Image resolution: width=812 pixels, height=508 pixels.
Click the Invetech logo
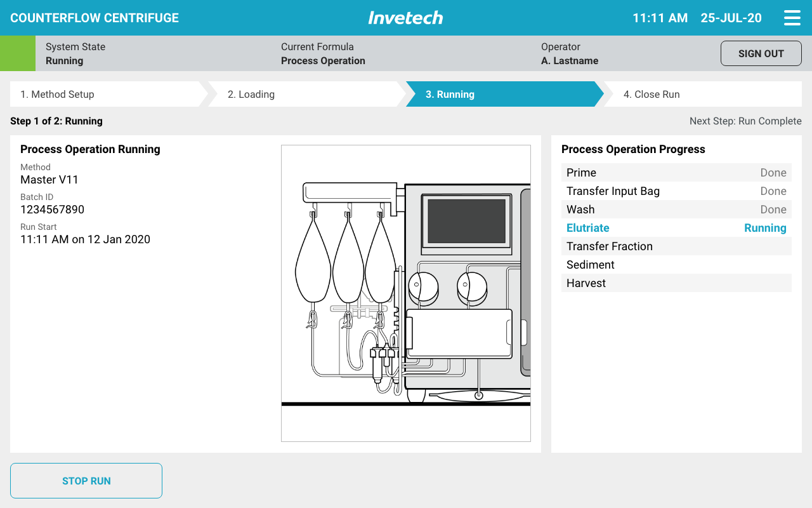coord(405,18)
